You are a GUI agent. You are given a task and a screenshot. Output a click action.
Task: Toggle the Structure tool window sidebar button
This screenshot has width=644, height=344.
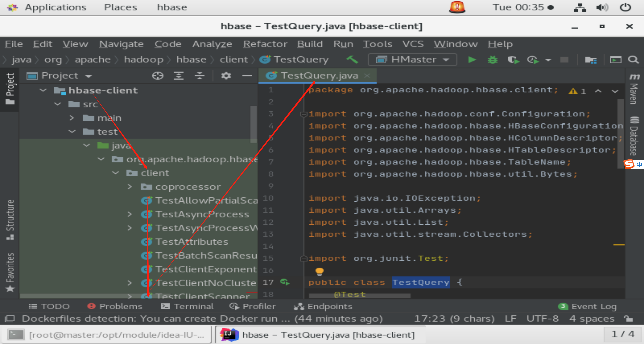[x=10, y=220]
